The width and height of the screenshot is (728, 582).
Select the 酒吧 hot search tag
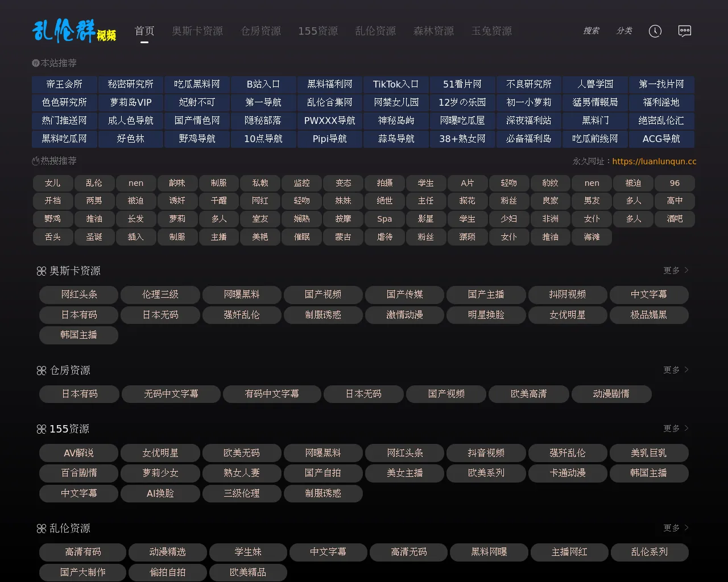[675, 219]
